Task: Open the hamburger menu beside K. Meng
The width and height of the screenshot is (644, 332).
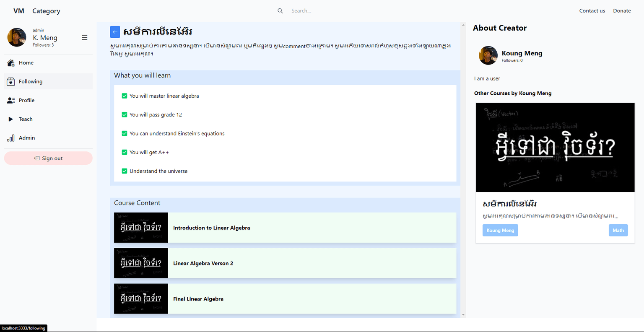Action: (84, 38)
